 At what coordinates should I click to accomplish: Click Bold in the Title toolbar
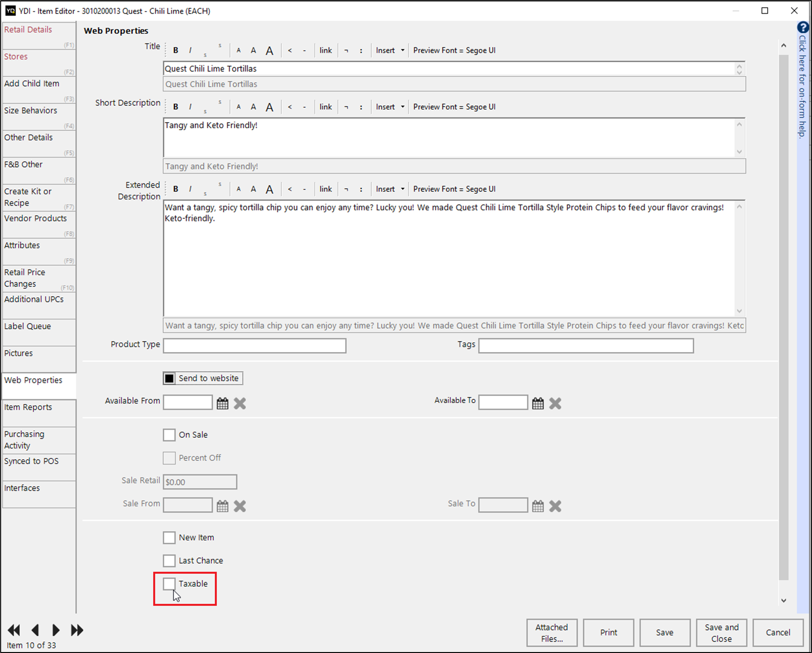click(x=176, y=51)
